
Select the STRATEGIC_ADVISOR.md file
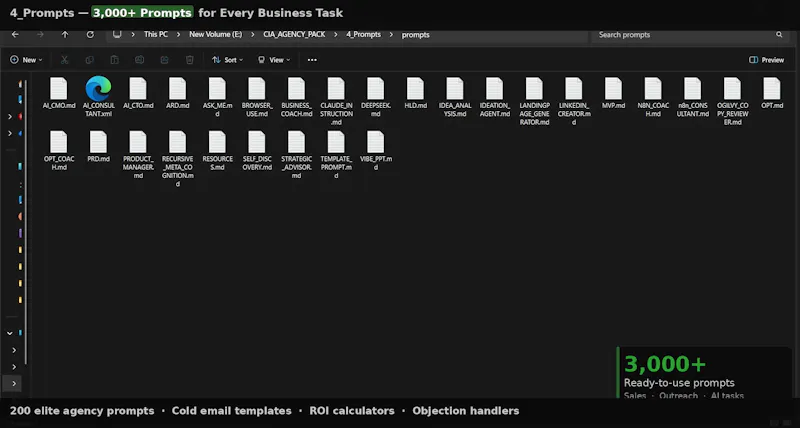pyautogui.click(x=296, y=155)
